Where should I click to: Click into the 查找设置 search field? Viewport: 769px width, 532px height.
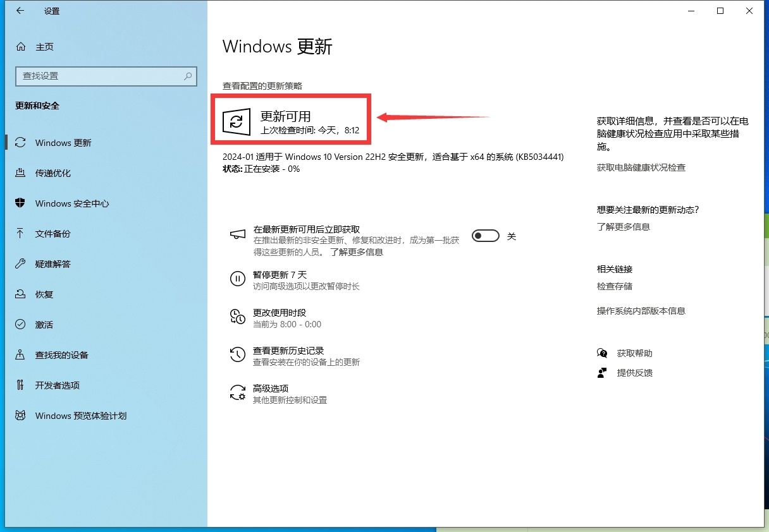[x=106, y=76]
